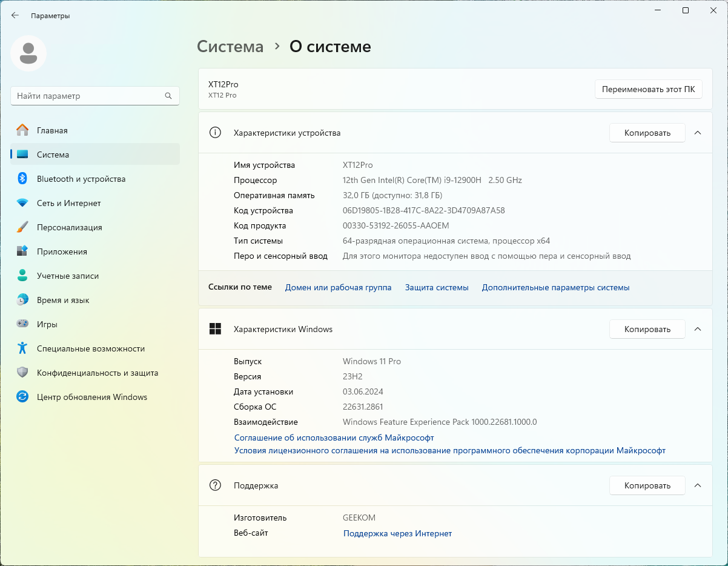
Task: Select processor value i9-12900H text
Action: click(432, 180)
